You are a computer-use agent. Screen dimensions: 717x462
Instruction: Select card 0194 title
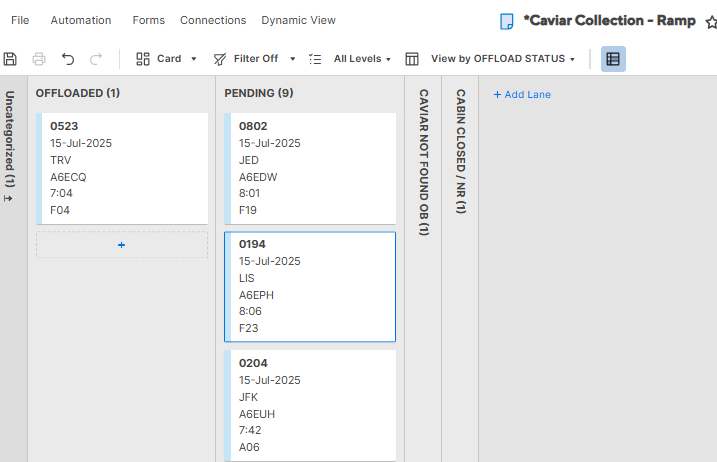click(252, 244)
